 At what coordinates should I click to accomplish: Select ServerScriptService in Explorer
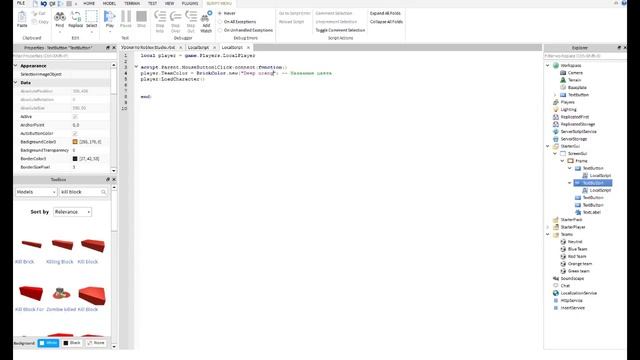[x=578, y=131]
